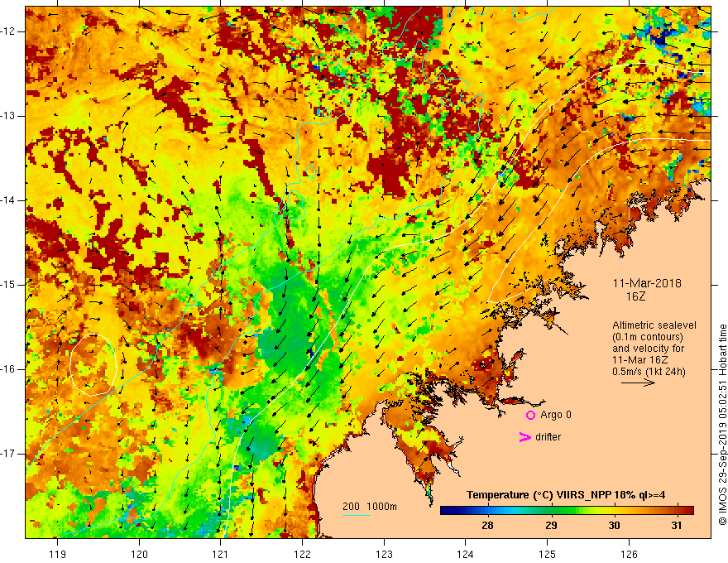Screen dimensions: 728x563
Task: Click the white closed eddy contour near 119.5
Action: tap(93, 365)
